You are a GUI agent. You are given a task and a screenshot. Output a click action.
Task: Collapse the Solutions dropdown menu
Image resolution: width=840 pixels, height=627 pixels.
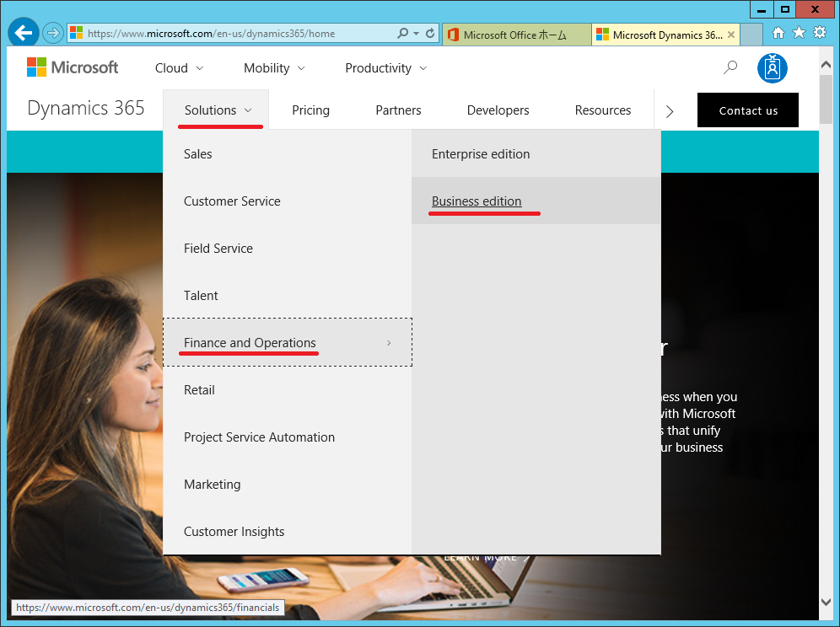(218, 110)
